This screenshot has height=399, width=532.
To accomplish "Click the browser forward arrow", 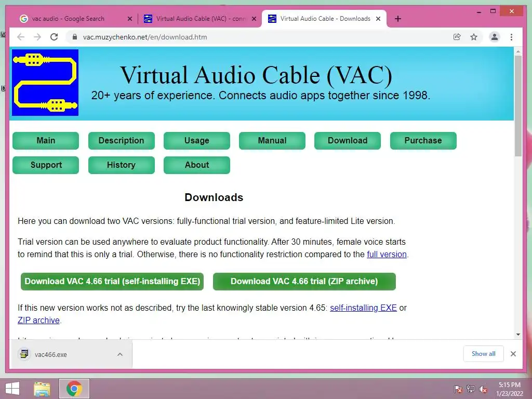I will tap(37, 37).
